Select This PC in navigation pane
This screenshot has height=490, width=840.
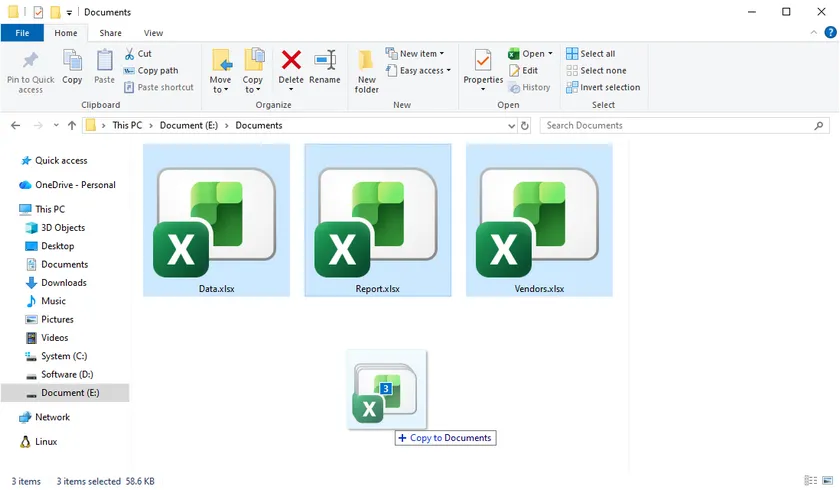[x=42, y=209]
